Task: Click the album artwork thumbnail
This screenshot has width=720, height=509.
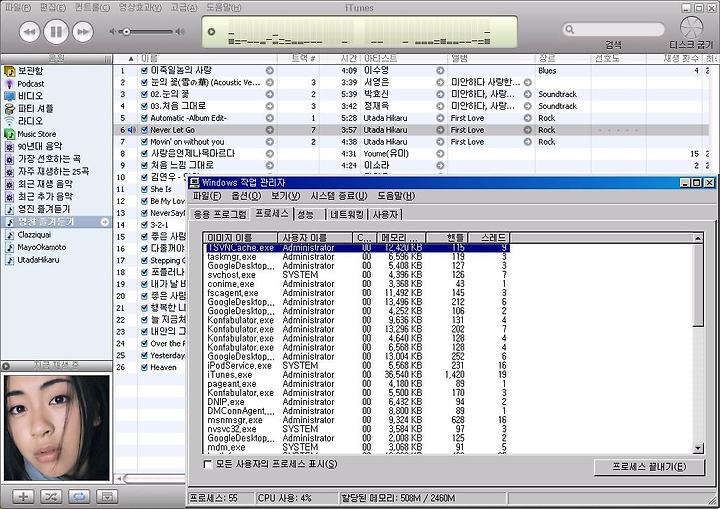Action: coord(57,428)
